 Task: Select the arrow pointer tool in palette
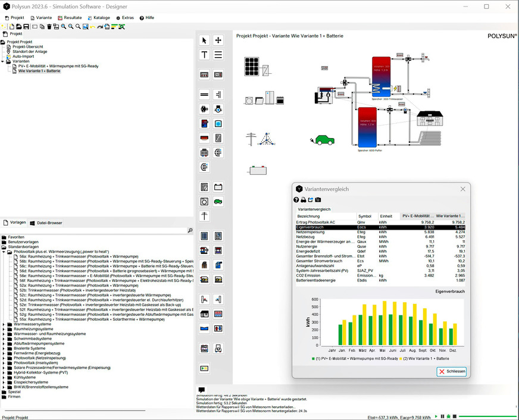pos(204,40)
